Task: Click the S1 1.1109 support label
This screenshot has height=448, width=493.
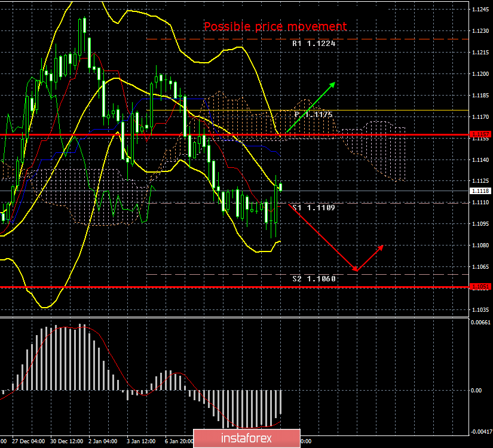Action: coord(313,208)
